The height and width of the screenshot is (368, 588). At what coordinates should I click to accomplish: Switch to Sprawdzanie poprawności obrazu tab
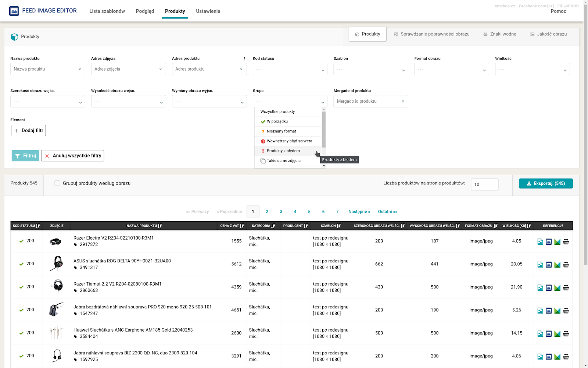[x=431, y=34]
